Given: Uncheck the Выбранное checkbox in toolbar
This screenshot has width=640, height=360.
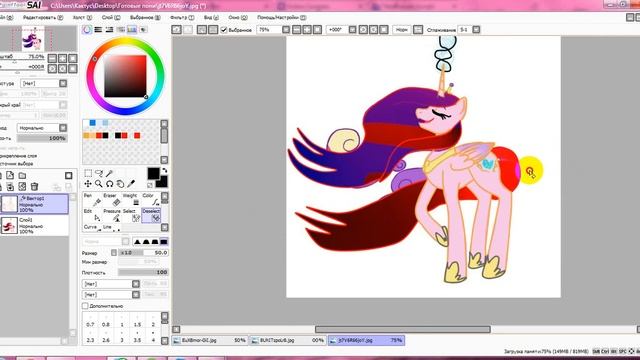Looking at the screenshot, I should (x=224, y=30).
